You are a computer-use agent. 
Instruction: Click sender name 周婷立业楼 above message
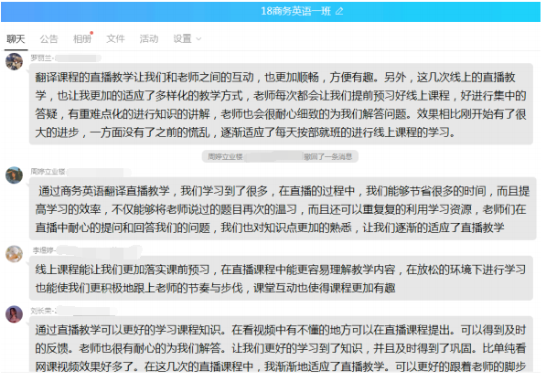[48, 172]
